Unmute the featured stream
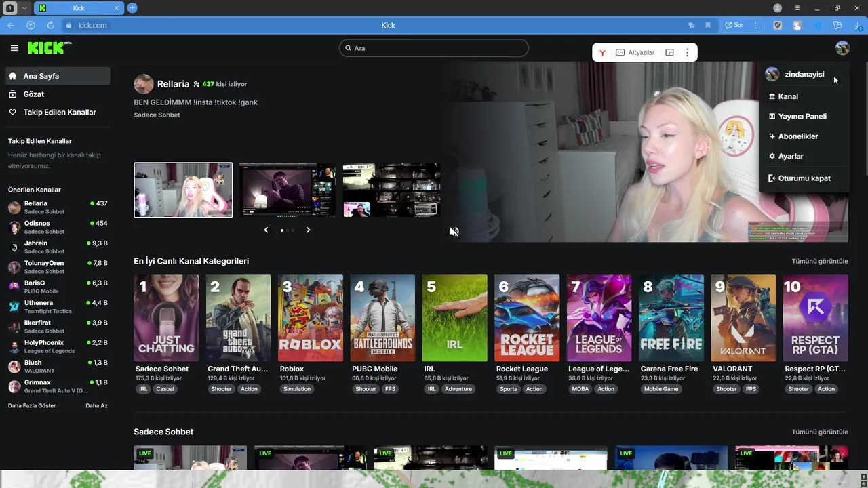 [x=454, y=232]
